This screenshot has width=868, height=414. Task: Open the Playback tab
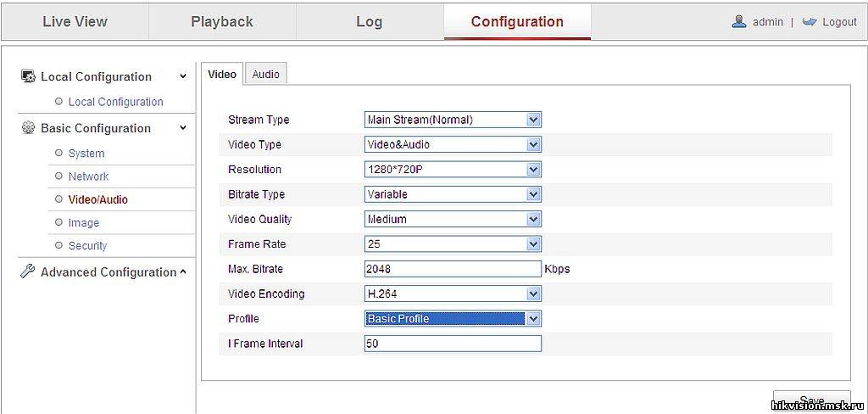tap(222, 21)
